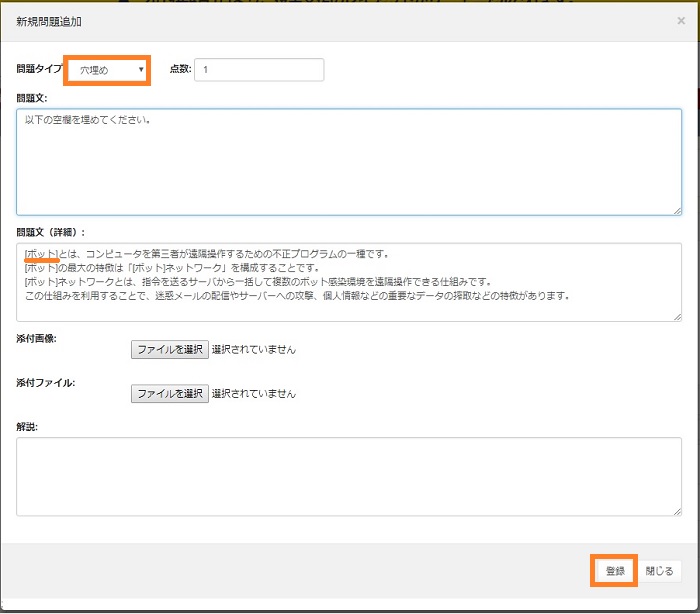Screen dimensions: 700x614
Task: Click the 点数 label
Action: (x=180, y=70)
